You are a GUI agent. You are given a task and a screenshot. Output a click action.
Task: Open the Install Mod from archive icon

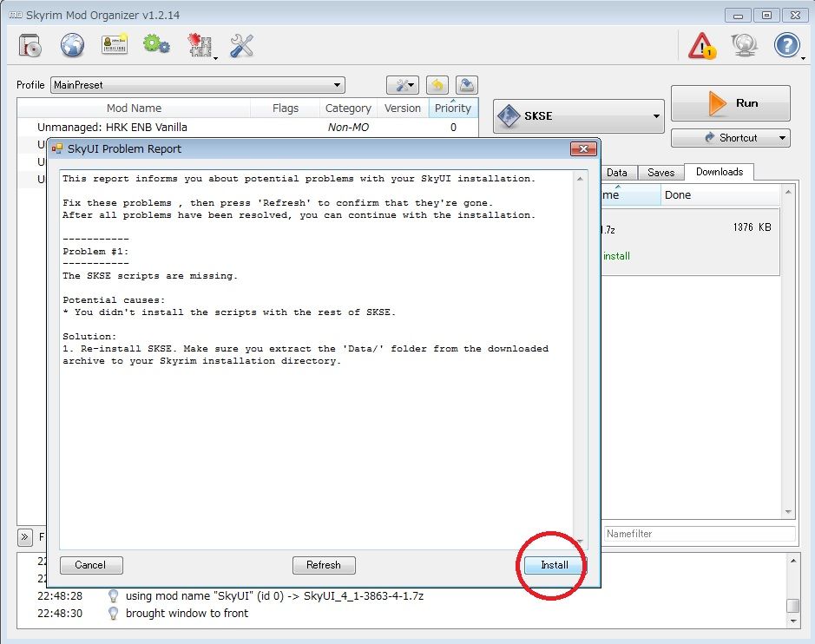coord(30,45)
